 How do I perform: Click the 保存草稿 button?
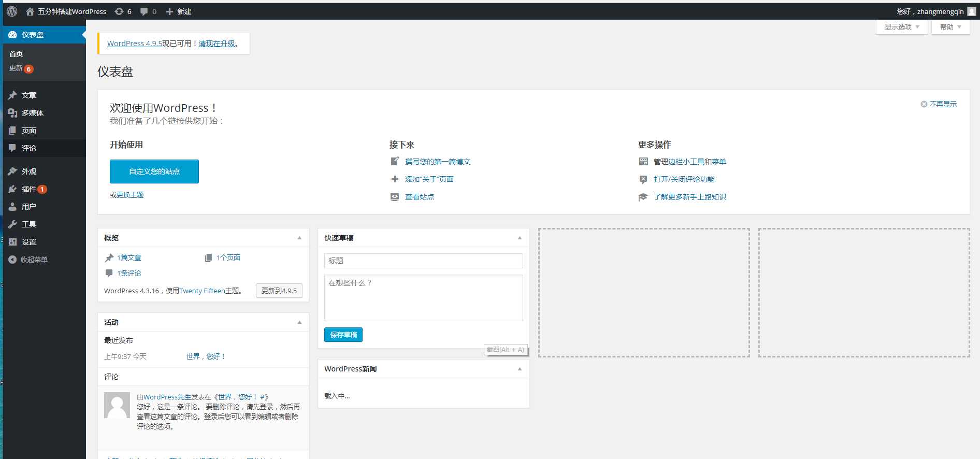(343, 335)
